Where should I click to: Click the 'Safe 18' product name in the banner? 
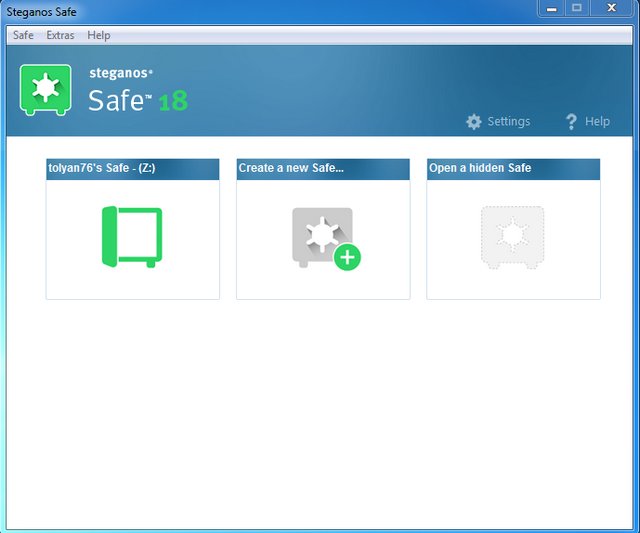pos(137,100)
